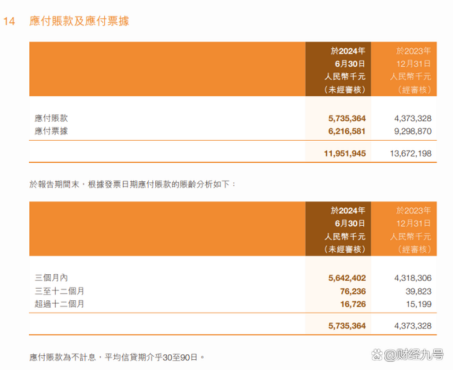Viewport: 454px width, 372px height.
Task: Click the value "6,216,581"
Action: click(x=347, y=131)
